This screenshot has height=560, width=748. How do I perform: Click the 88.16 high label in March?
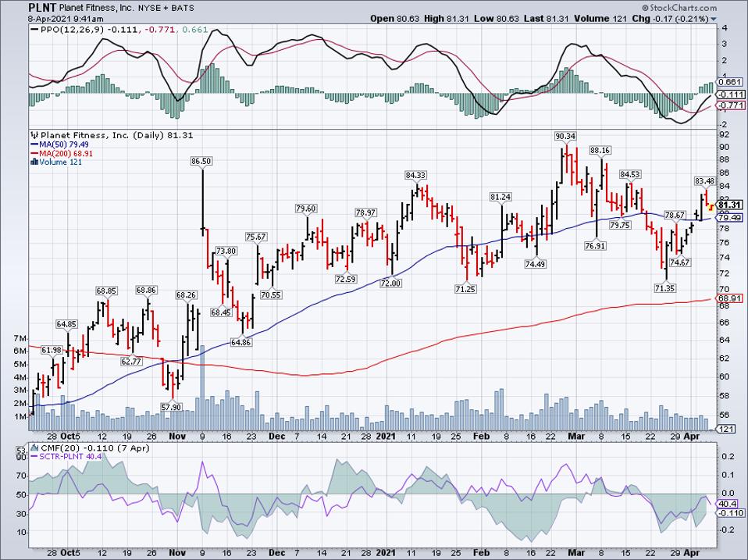pyautogui.click(x=600, y=150)
